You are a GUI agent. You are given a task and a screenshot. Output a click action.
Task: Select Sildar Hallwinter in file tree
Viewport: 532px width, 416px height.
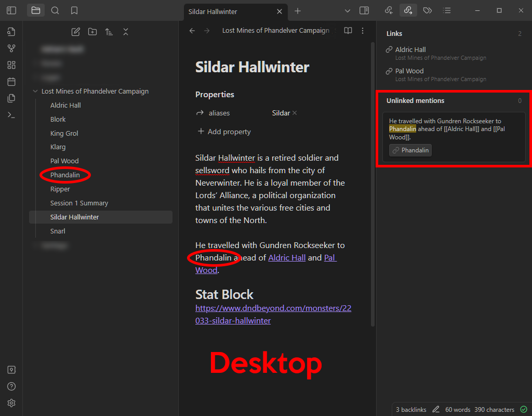pos(100,217)
